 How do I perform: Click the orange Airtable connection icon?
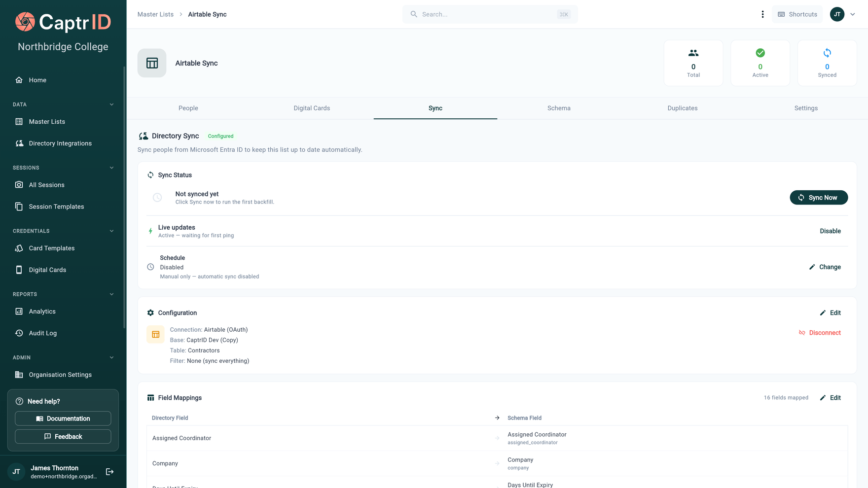(155, 334)
